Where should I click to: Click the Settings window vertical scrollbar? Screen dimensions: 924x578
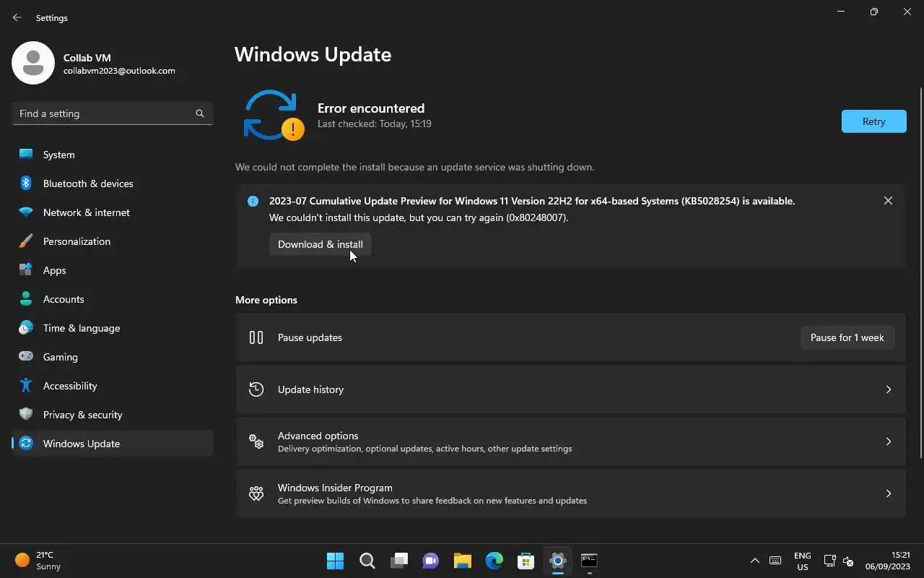(920, 272)
